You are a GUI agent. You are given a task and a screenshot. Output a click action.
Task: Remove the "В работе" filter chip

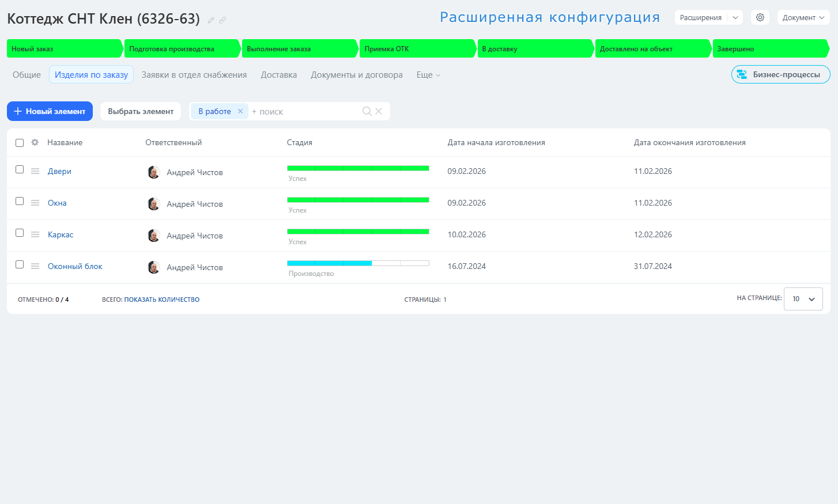point(240,111)
